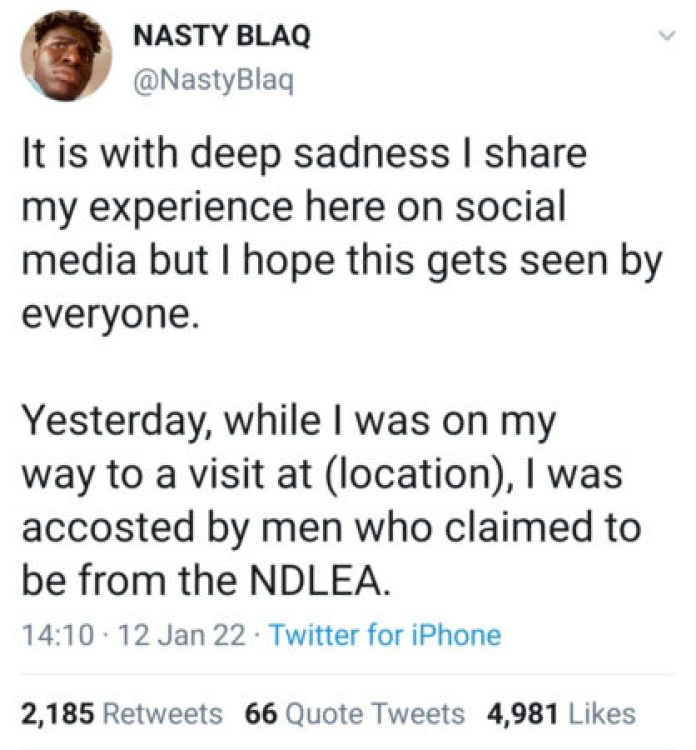This screenshot has width=696, height=750.
Task: Open the Twitter for iPhone source link
Action: pos(385,634)
